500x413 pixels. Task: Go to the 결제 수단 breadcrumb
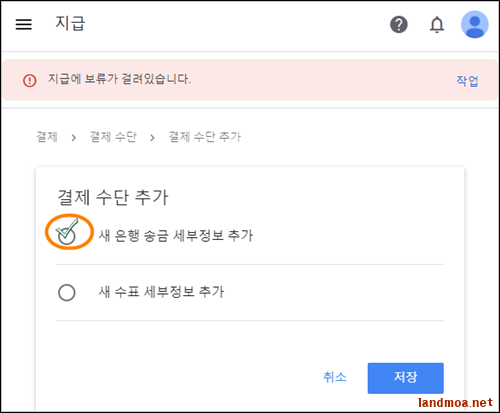113,137
